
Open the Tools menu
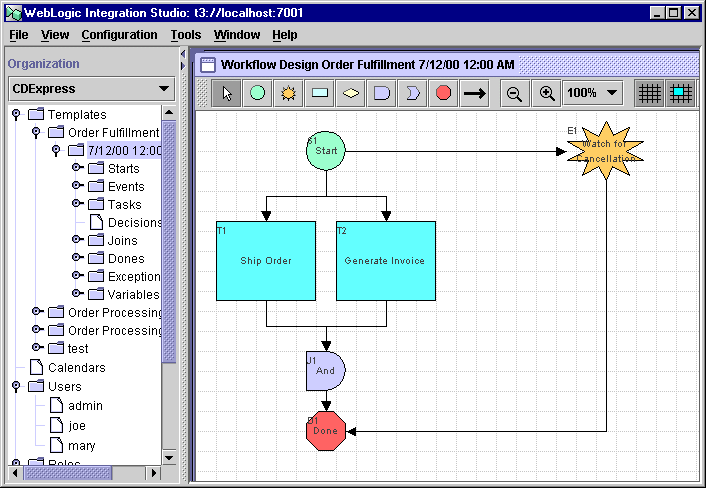185,35
